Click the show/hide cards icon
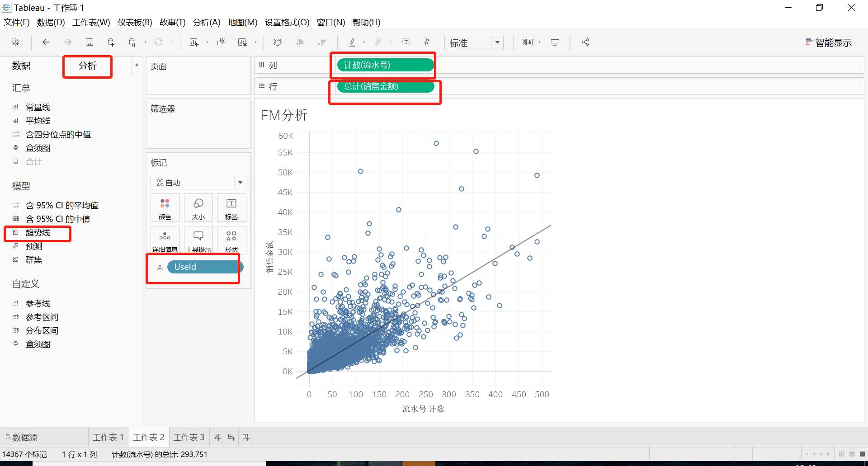 pos(528,42)
